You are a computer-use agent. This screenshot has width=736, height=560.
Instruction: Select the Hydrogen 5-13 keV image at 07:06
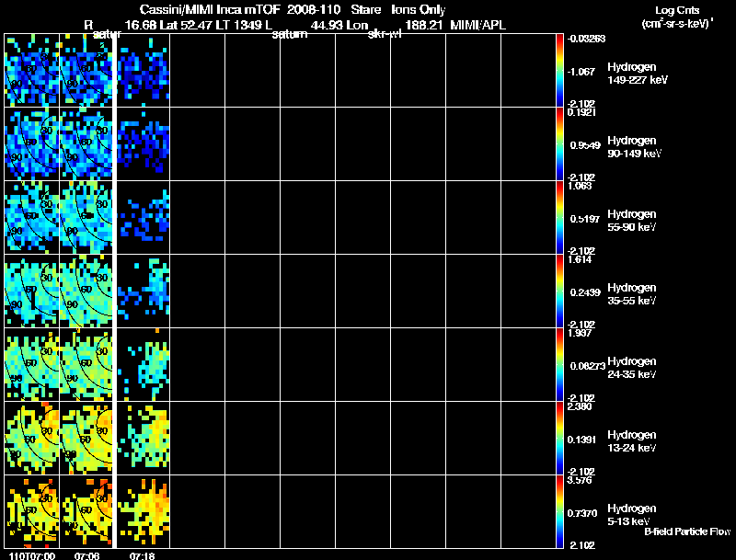point(86,511)
